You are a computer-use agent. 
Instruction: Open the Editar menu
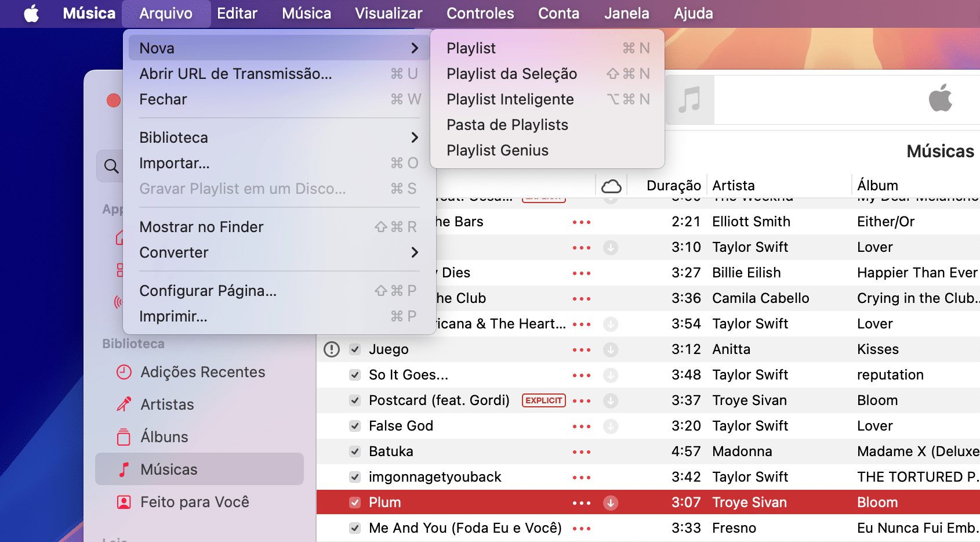click(x=237, y=13)
